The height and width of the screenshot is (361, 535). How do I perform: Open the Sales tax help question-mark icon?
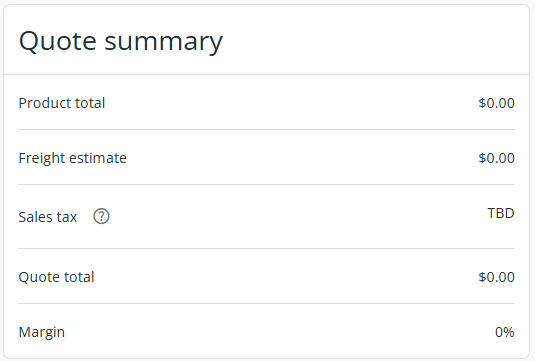[x=101, y=216]
